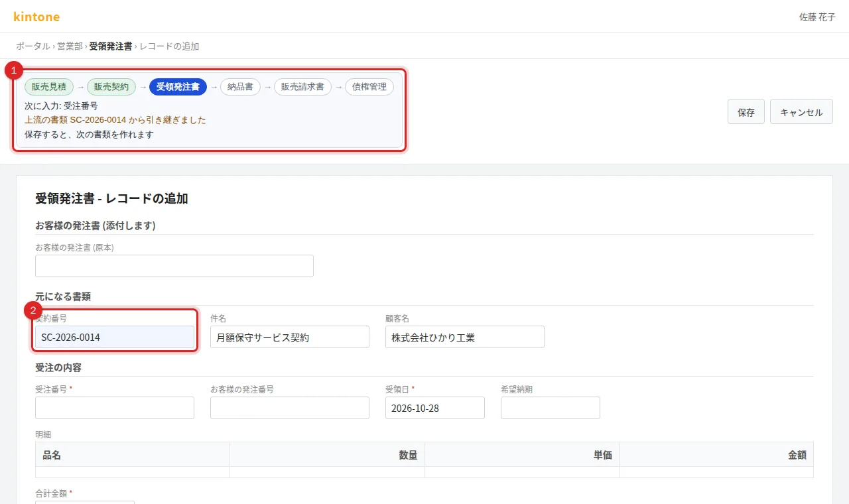The height and width of the screenshot is (504, 849).
Task: Select the 債権管理 workflow step
Action: tap(369, 87)
